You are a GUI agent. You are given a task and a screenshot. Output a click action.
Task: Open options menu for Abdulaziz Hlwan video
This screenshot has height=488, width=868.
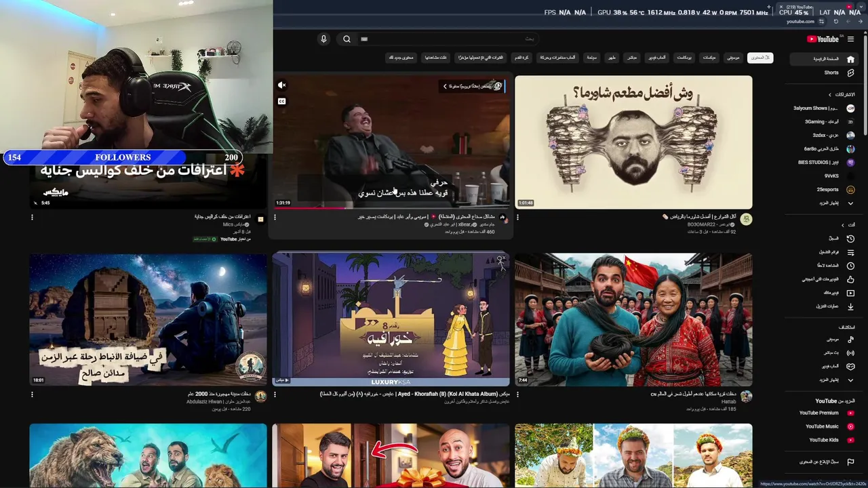pos(32,394)
